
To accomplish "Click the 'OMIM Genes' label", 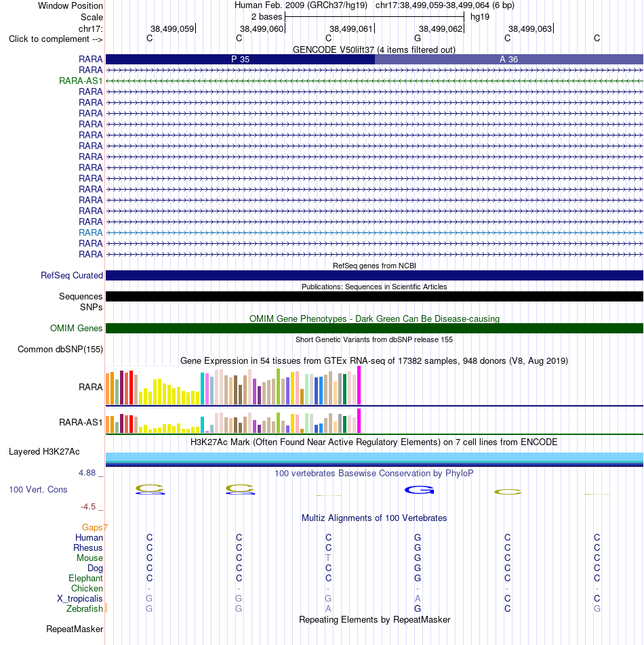I will click(76, 328).
